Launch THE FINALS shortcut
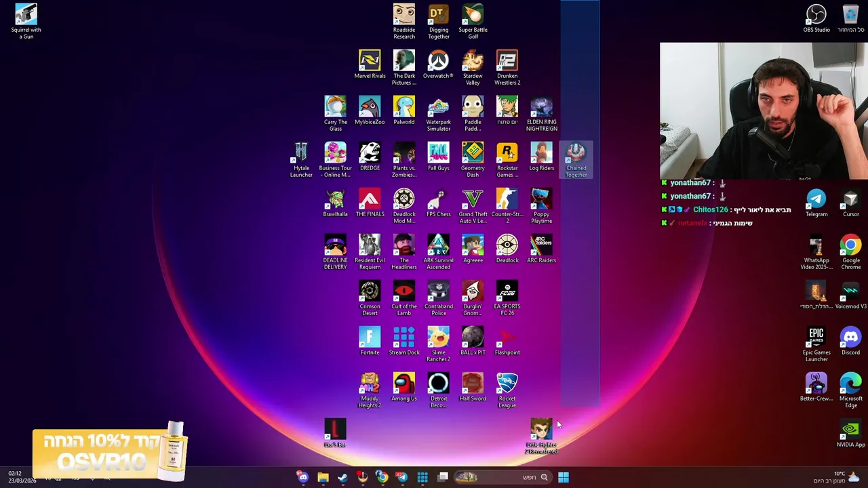 point(370,203)
